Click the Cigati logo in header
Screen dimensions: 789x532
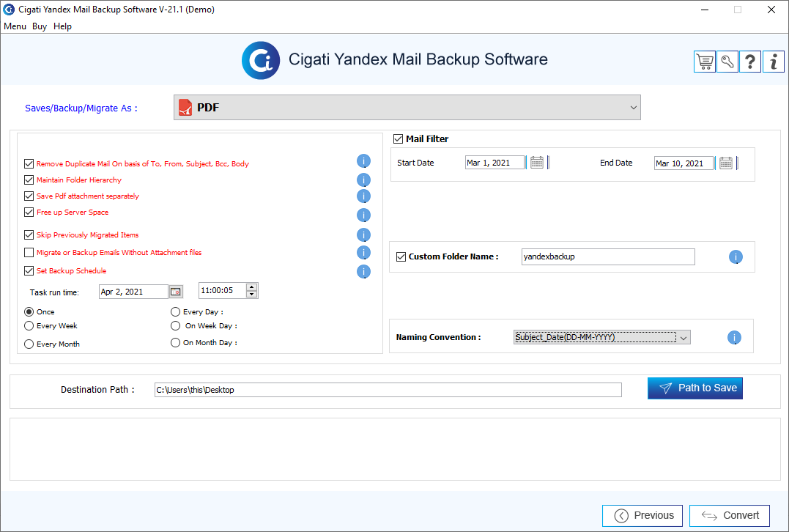(261, 60)
